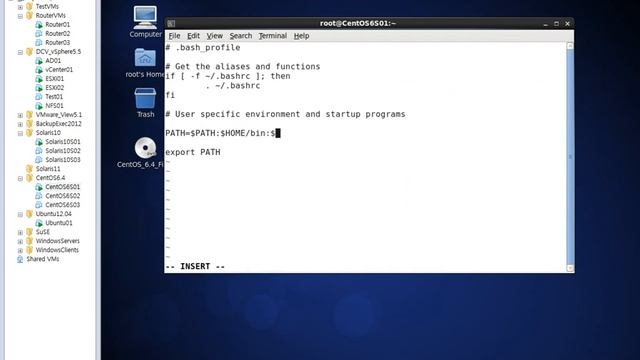Select CentOS6S02 VM icon
Screen dimensions: 640x360
[x=39, y=196]
